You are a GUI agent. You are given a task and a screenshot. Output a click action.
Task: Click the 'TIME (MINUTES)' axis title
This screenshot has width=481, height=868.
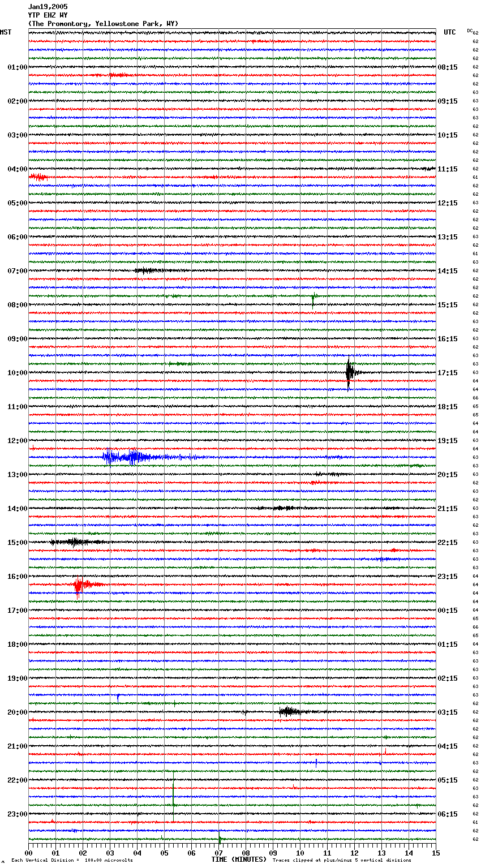click(x=239, y=860)
